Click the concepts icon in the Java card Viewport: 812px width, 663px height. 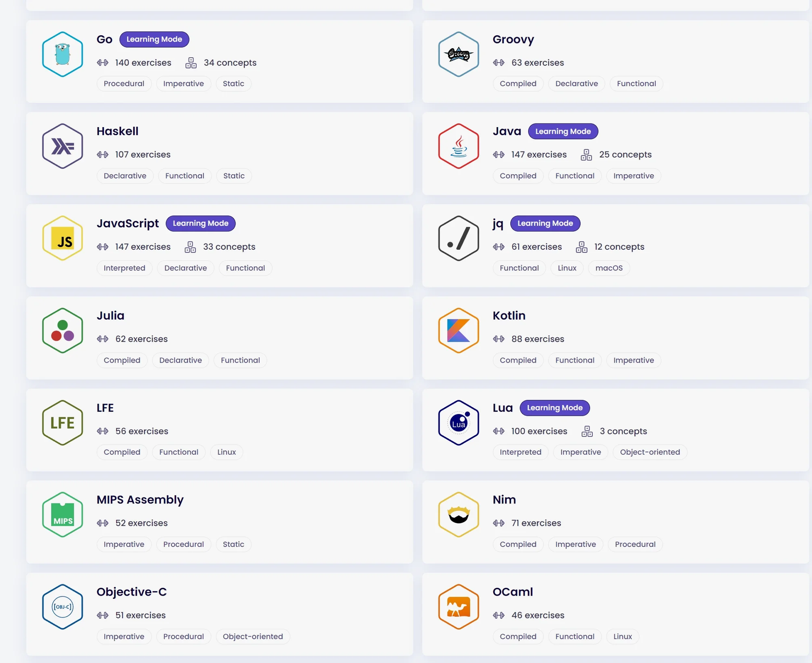tap(586, 155)
